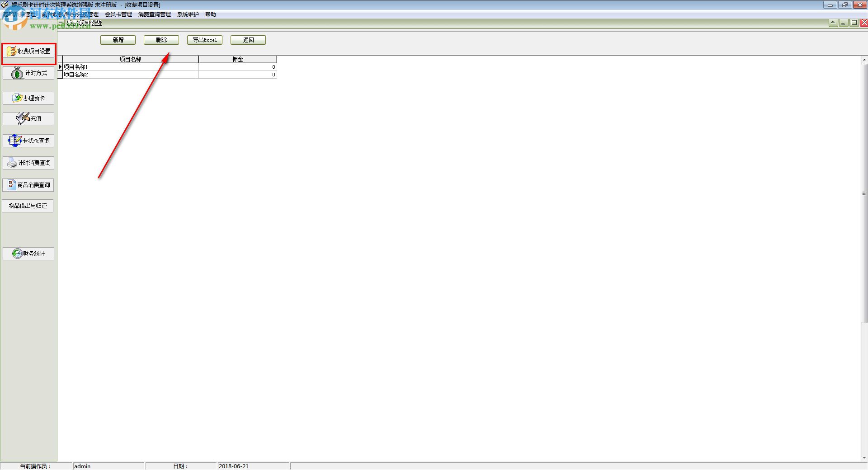The height and width of the screenshot is (470, 868).
Task: Click the 项目名称 column header
Action: pos(131,59)
